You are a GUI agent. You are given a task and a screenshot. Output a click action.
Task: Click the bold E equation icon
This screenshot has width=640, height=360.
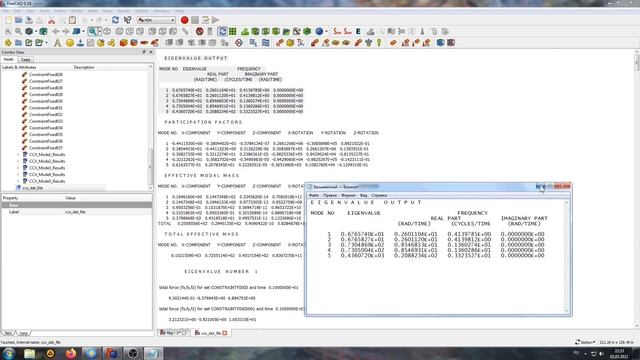tap(358, 31)
